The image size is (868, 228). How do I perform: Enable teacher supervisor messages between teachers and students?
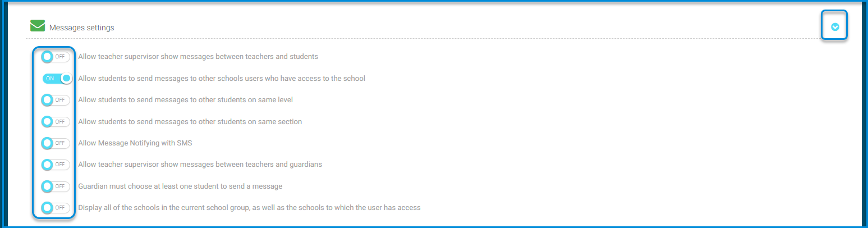tap(56, 57)
